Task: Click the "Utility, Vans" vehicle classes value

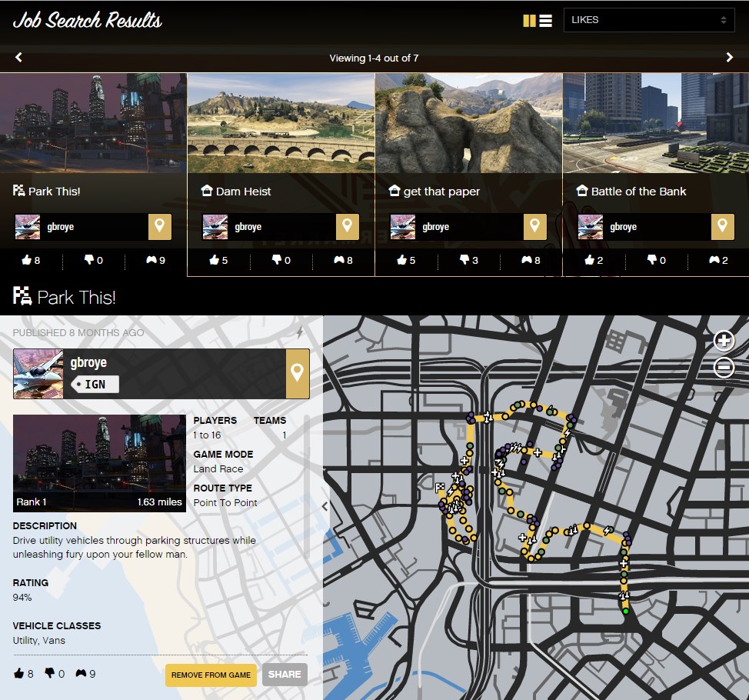Action: tap(39, 640)
